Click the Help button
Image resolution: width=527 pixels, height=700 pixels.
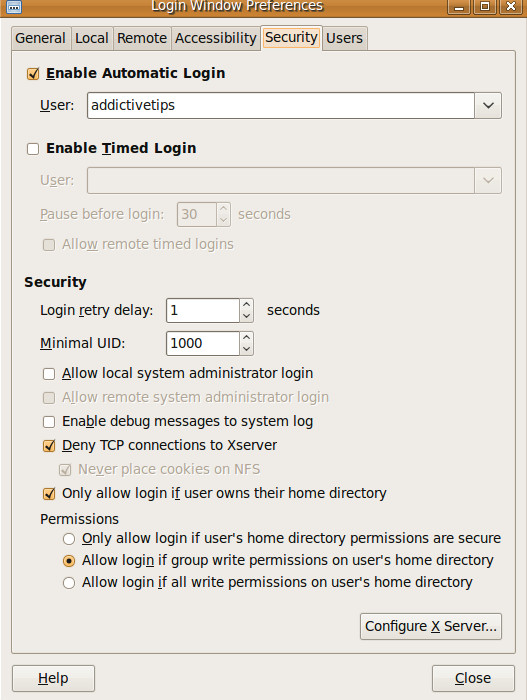point(53,679)
